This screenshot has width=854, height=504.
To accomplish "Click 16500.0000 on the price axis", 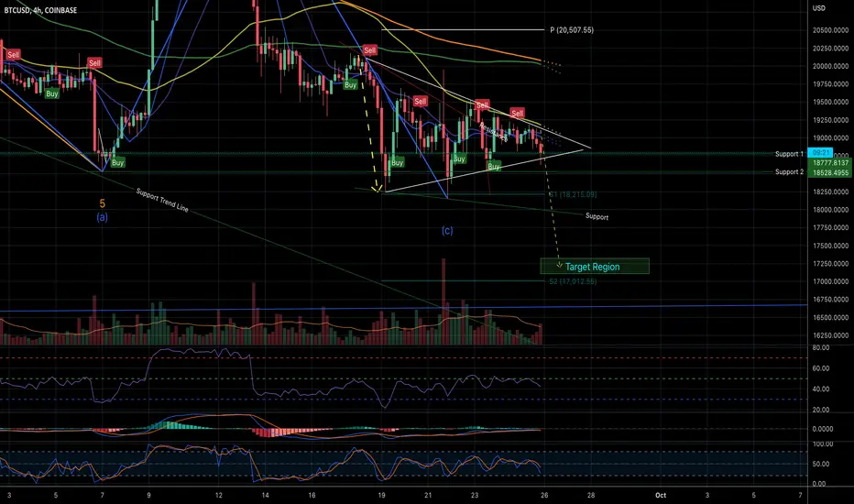I will click(830, 318).
